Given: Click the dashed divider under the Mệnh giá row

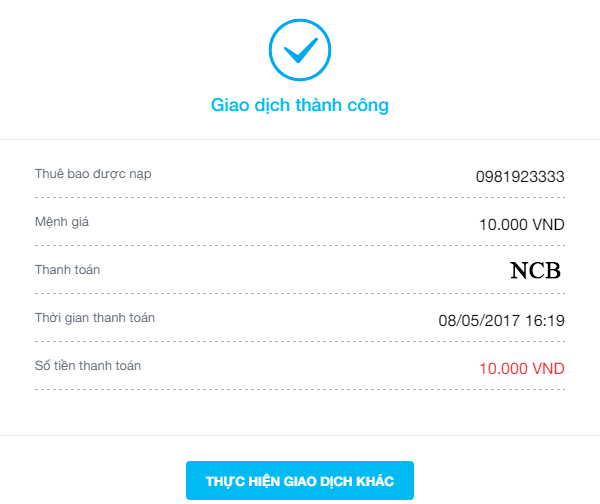Looking at the screenshot, I should (300, 245).
